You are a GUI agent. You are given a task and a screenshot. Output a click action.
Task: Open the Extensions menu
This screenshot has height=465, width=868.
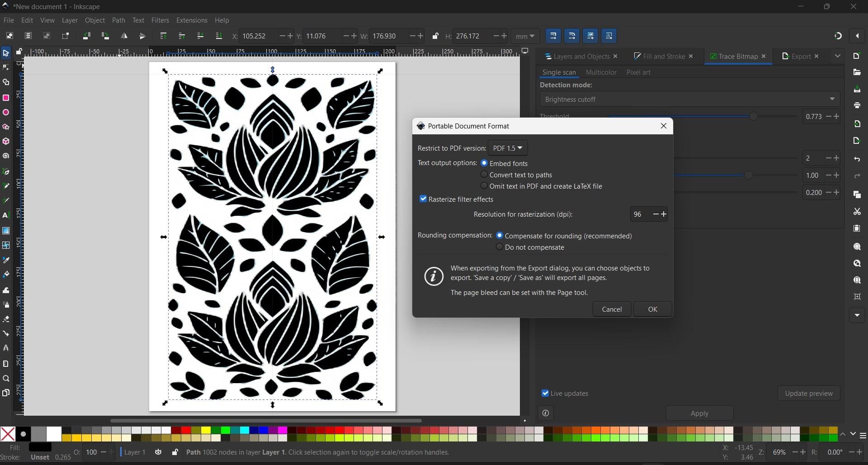click(192, 20)
